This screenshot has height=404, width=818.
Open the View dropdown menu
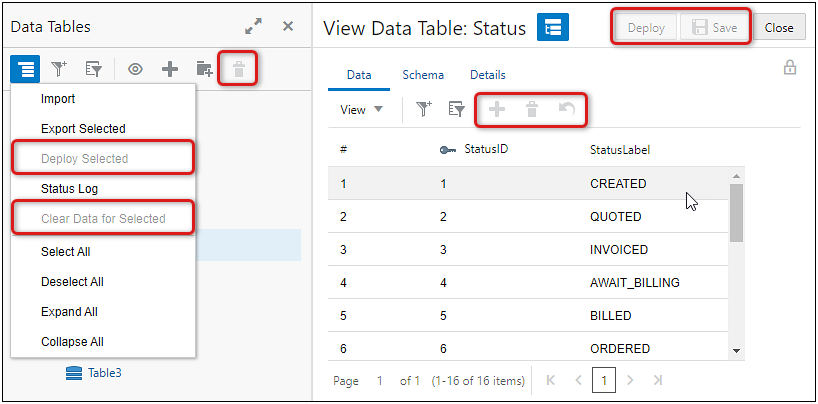(361, 110)
